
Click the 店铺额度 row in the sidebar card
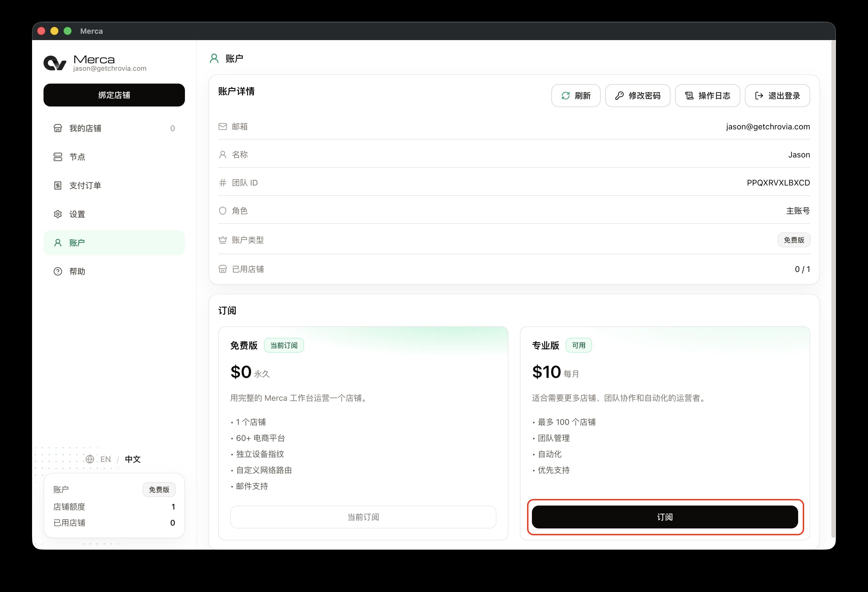[x=114, y=507]
